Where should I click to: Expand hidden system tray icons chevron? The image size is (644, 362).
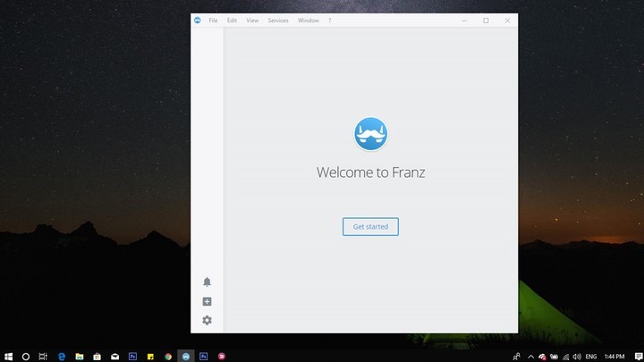click(x=531, y=356)
